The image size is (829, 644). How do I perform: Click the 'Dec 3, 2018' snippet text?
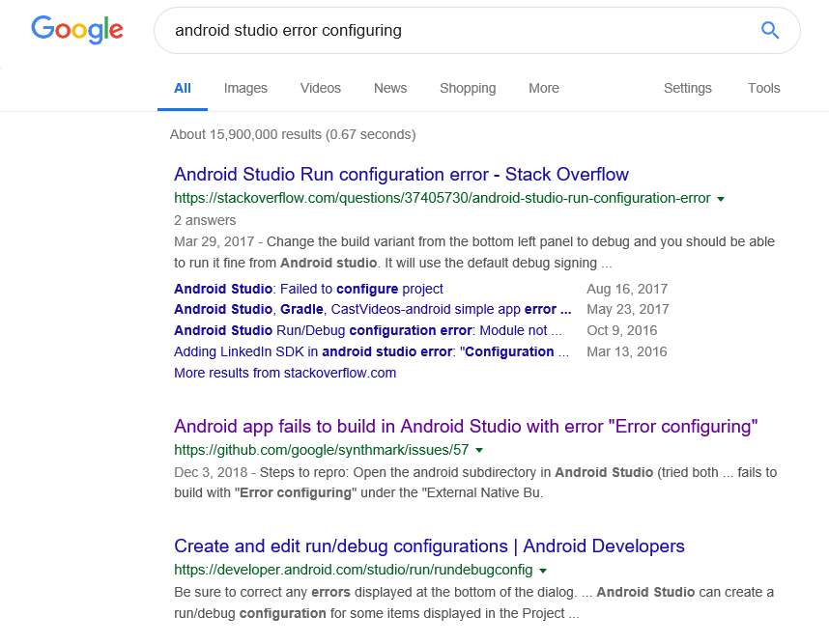[475, 483]
